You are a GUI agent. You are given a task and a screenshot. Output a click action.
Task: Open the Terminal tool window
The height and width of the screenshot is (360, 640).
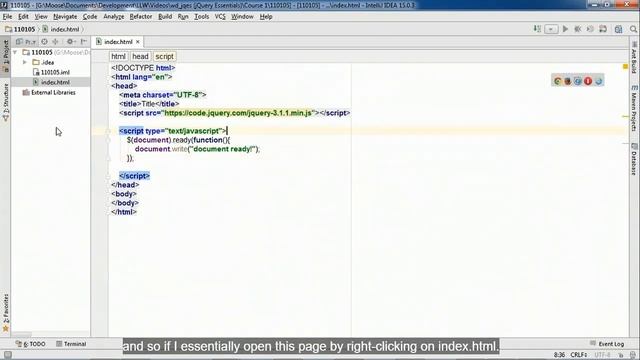[71, 344]
